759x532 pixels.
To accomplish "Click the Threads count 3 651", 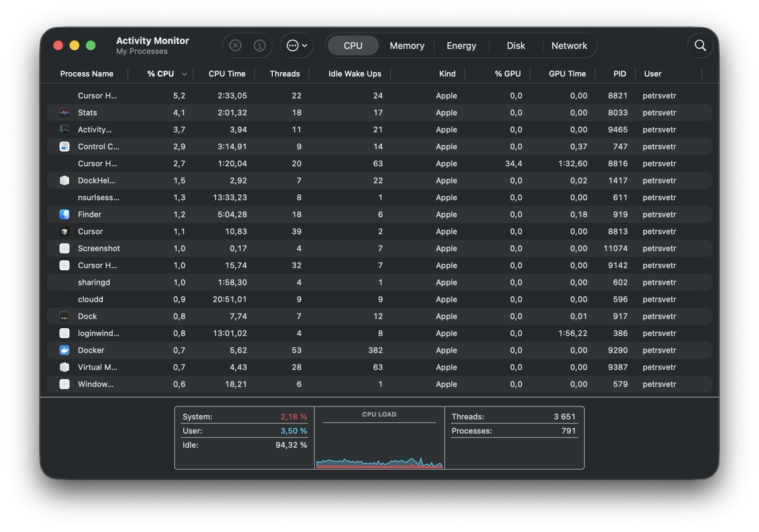I will [x=565, y=417].
